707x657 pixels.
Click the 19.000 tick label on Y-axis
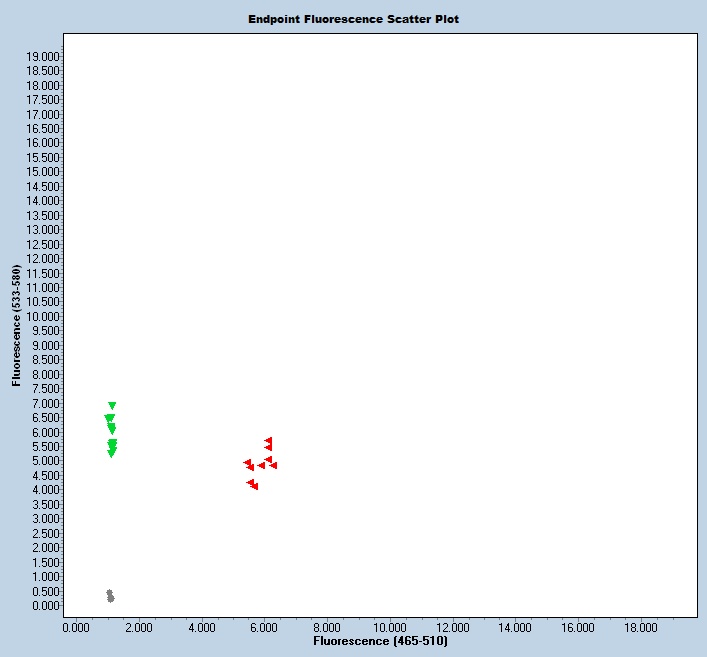tap(43, 56)
